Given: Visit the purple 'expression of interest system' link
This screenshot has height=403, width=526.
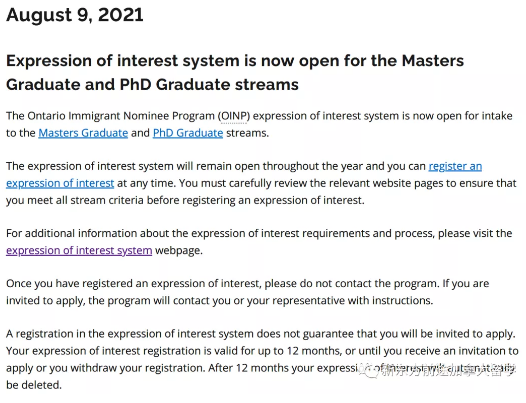Looking at the screenshot, I should pos(79,250).
